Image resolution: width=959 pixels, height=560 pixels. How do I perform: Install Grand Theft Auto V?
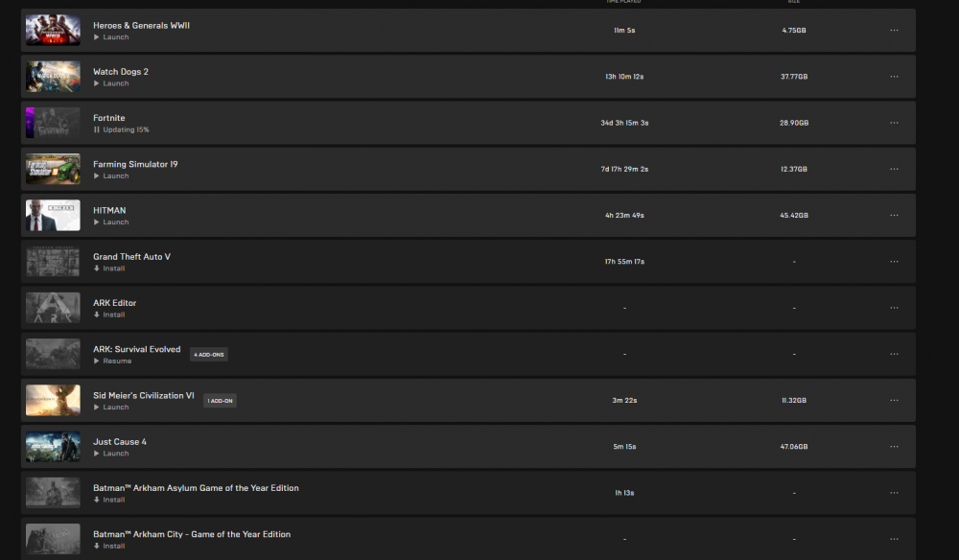(109, 268)
